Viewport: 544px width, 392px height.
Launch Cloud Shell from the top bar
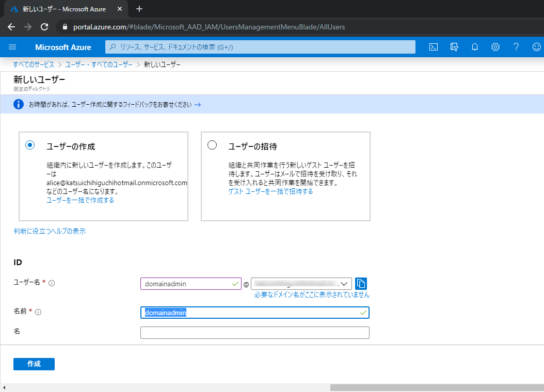434,47
